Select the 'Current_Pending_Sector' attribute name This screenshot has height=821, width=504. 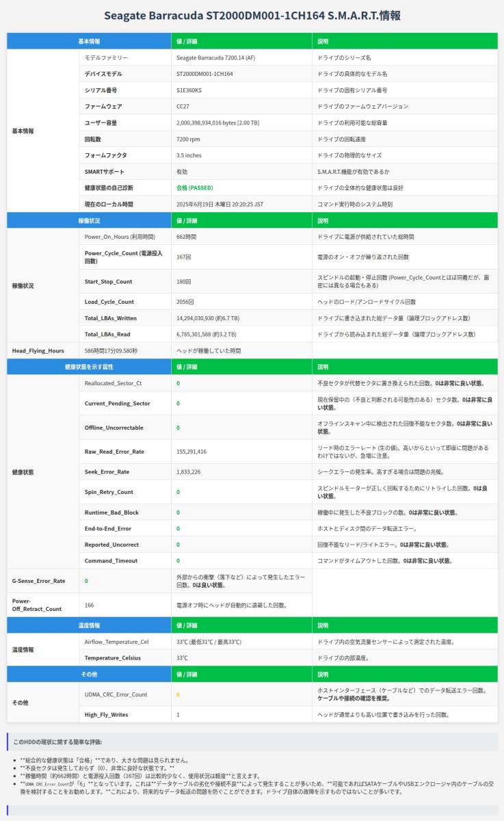tap(118, 404)
